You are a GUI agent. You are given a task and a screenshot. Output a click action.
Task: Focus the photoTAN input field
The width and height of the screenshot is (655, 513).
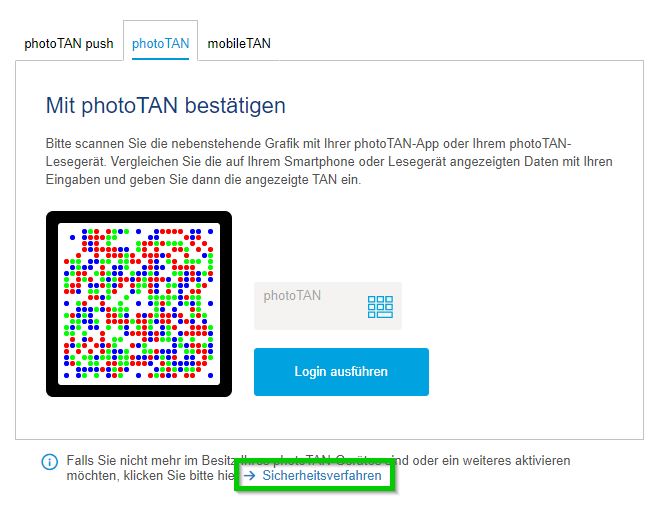(328, 306)
